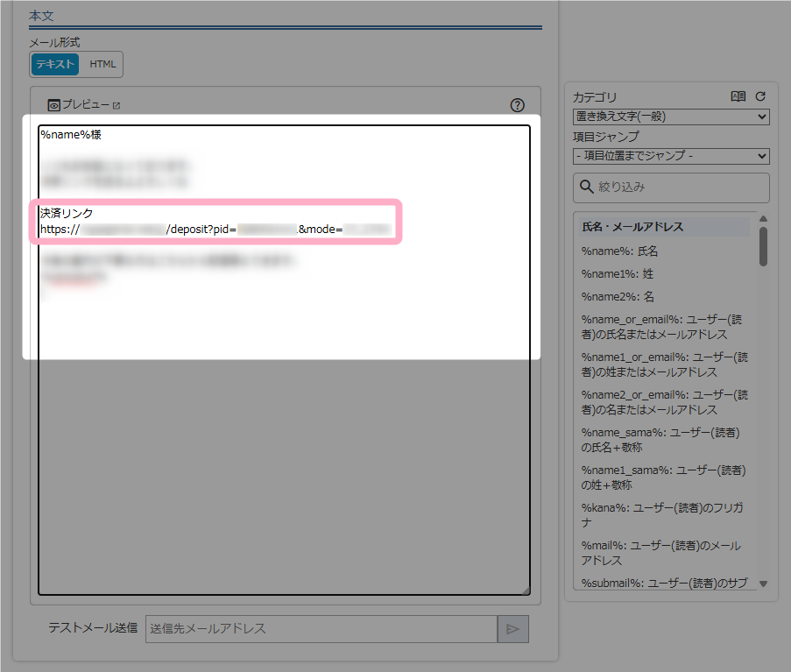Click placeholder list scroll-down arrow
The width and height of the screenshot is (791, 672).
click(763, 584)
